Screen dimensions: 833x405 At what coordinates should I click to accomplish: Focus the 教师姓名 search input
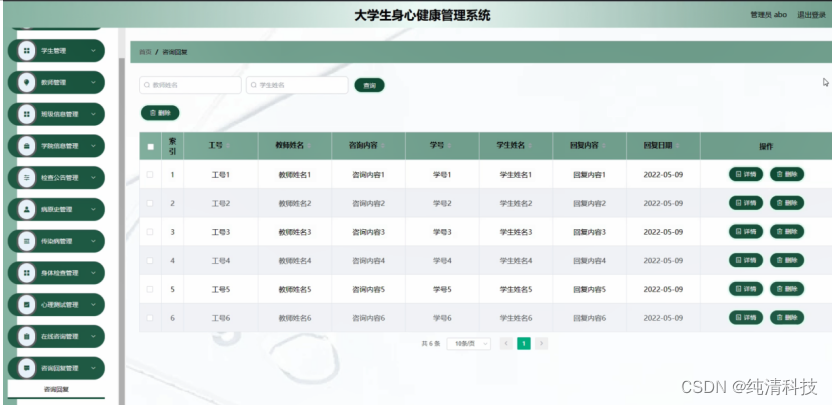pos(190,85)
